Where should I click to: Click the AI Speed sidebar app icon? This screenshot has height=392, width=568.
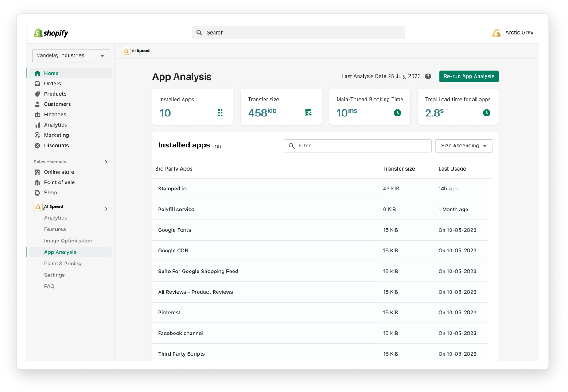(38, 206)
